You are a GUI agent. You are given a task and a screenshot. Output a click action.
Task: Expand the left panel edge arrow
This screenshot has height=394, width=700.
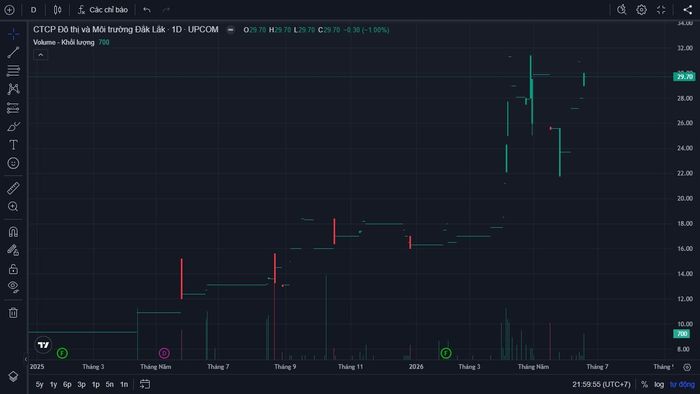click(x=26, y=359)
